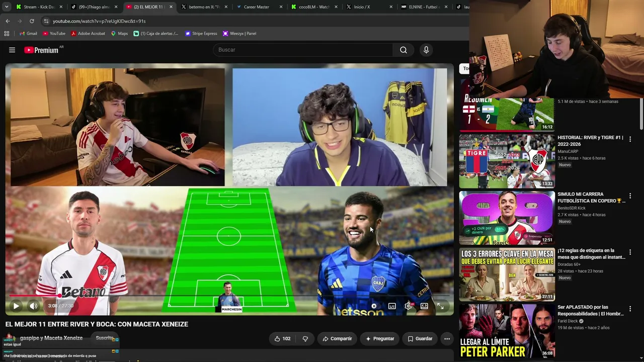644x362 pixels.
Task: Reload the current page
Action: point(32,21)
